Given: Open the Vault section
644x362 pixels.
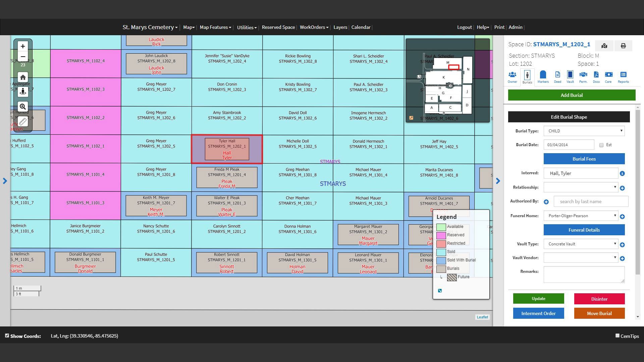Looking at the screenshot, I should tap(570, 77).
